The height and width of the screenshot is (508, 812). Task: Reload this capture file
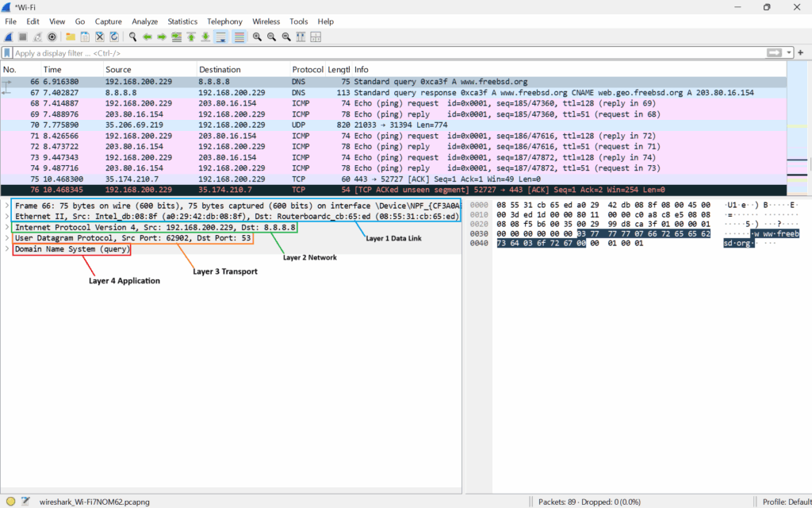[114, 37]
